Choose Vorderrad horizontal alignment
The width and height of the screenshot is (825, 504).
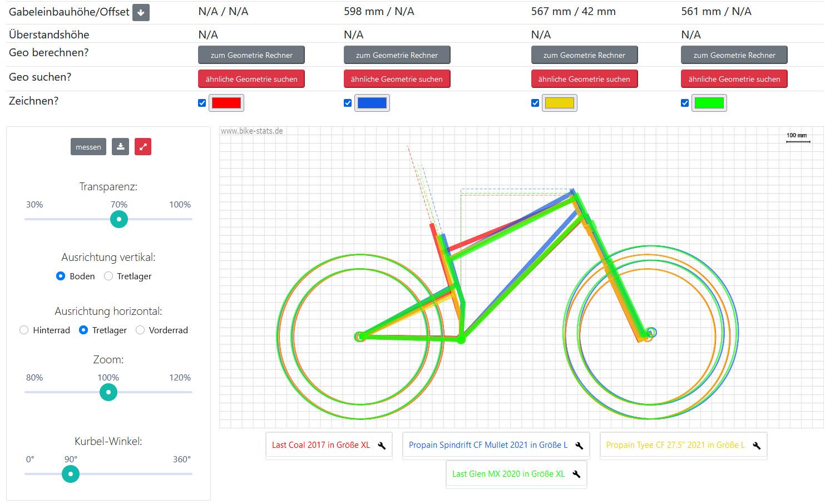pyautogui.click(x=140, y=330)
